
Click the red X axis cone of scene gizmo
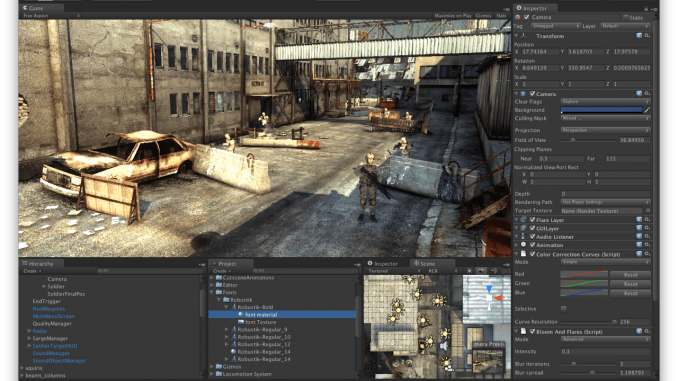click(x=498, y=298)
